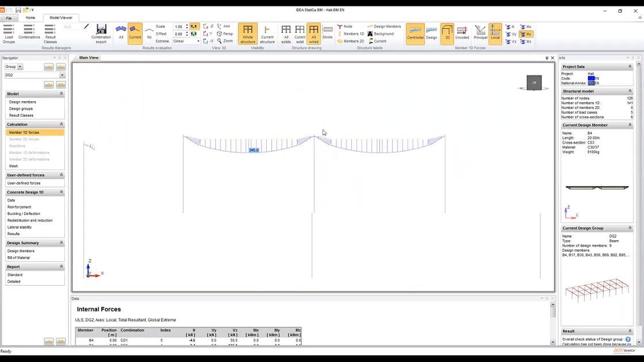Switch to the Model Viewer ribbon tab
This screenshot has width=644, height=362.
[61, 18]
